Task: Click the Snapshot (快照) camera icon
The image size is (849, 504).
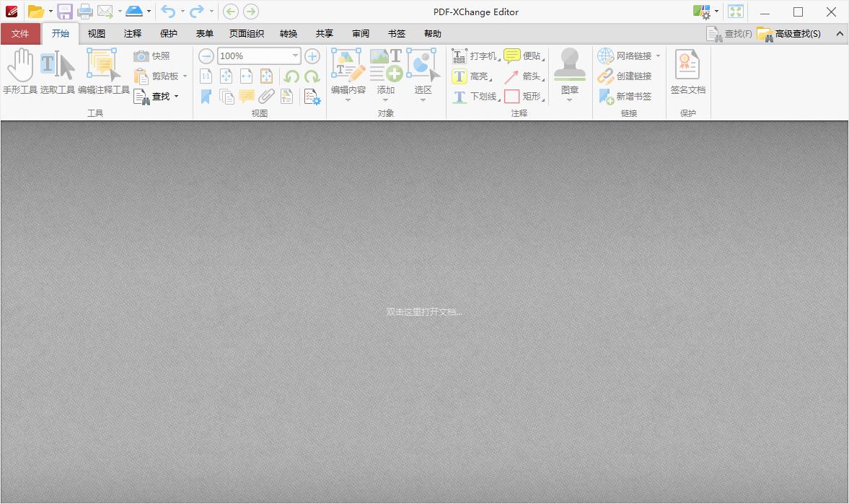Action: point(141,56)
